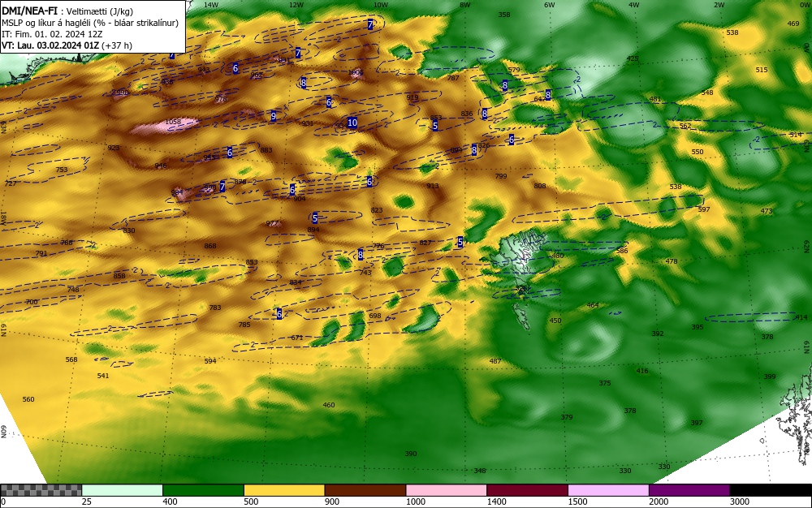This screenshot has width=812, height=508.
Task: Select the map value 919
Action: [x=412, y=97]
